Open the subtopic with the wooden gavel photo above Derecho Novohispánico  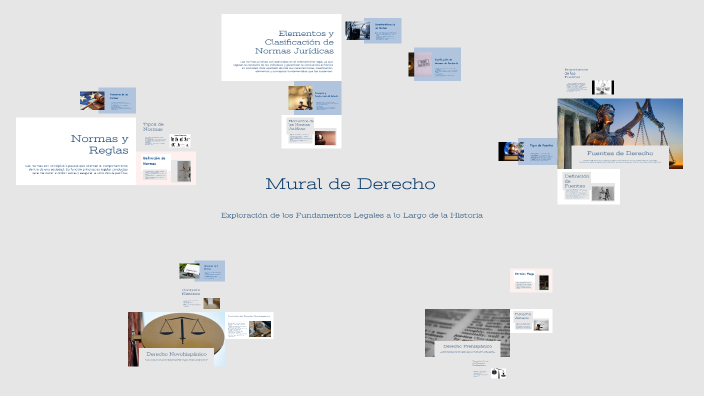[201, 299]
